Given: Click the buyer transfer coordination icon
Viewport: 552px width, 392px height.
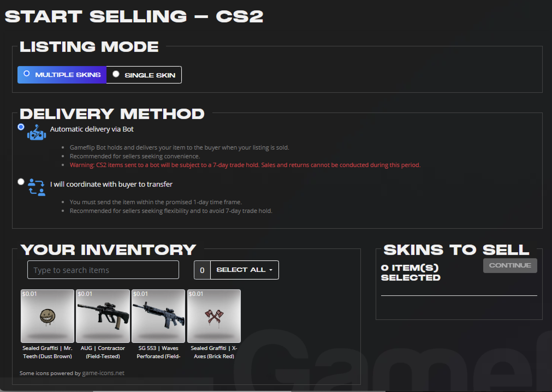Looking at the screenshot, I should tap(37, 187).
